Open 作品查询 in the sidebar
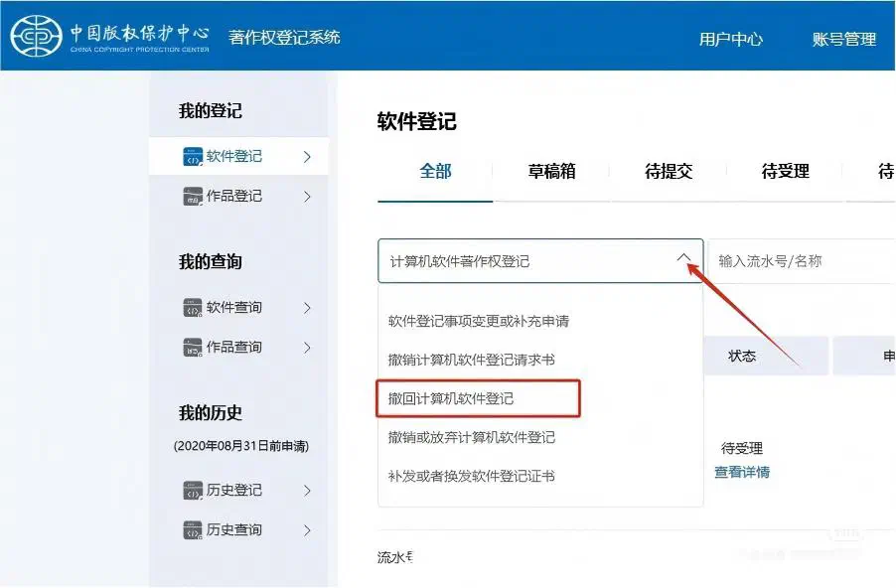Viewport: 896px width, 588px height. [238, 348]
